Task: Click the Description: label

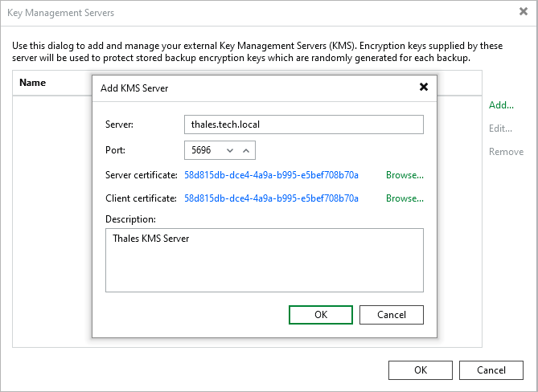Action: click(x=130, y=219)
